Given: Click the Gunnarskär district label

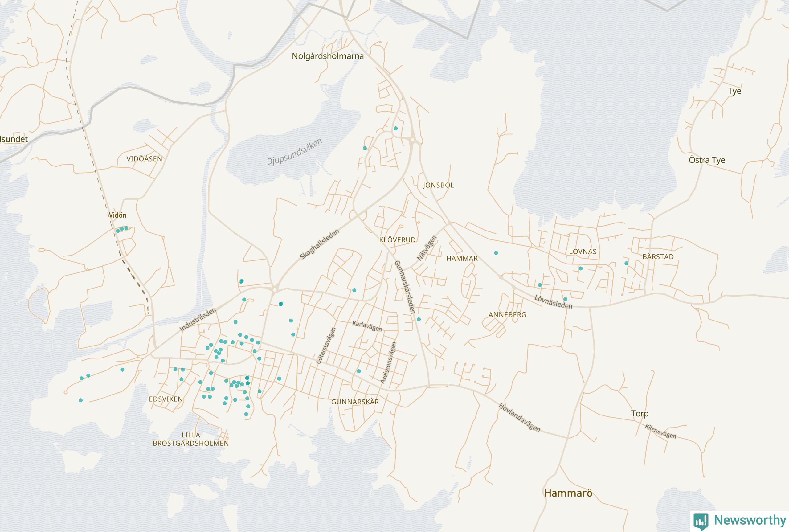Looking at the screenshot, I should click(x=355, y=402).
